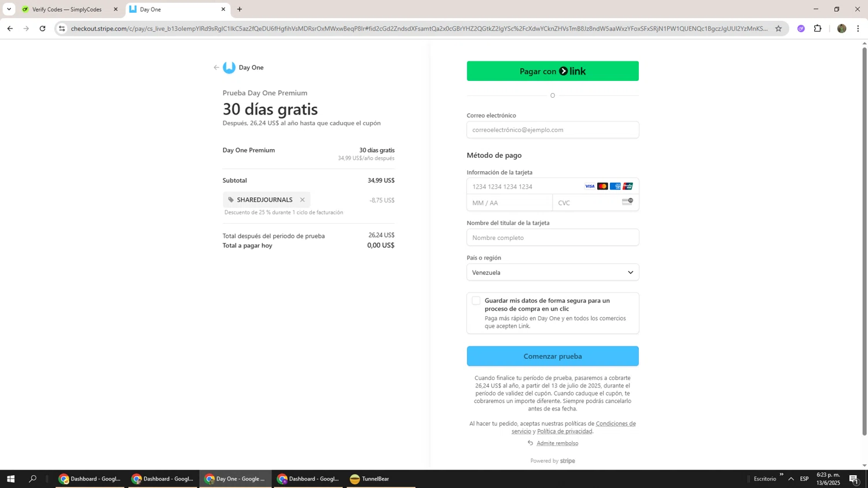Click the CVC card hint icon
The height and width of the screenshot is (488, 868).
point(627,201)
